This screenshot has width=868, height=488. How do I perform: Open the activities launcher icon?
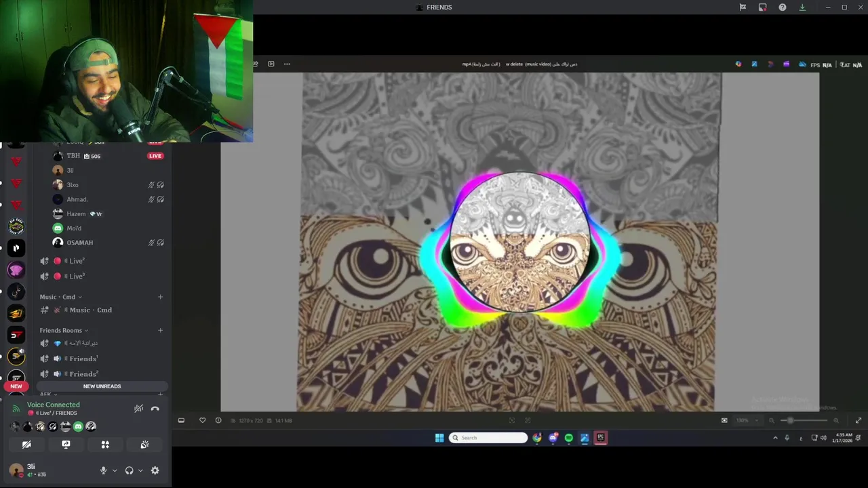click(105, 445)
